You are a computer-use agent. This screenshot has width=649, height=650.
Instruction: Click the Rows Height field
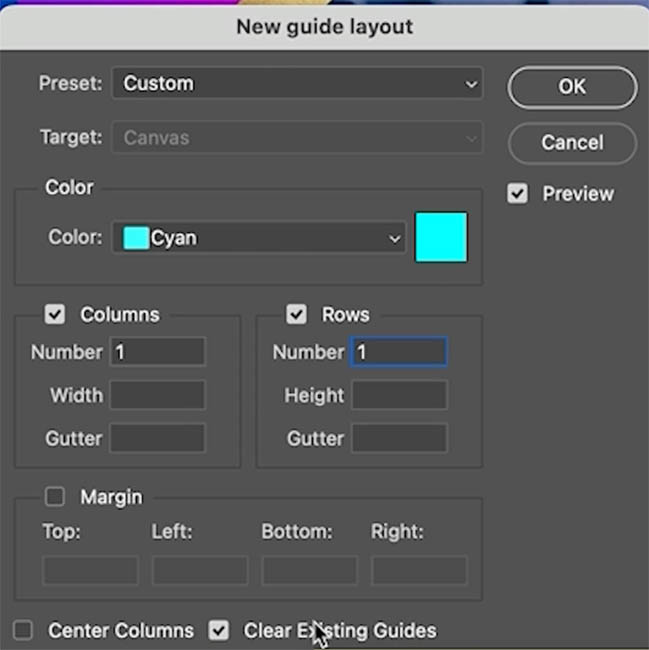pos(400,395)
